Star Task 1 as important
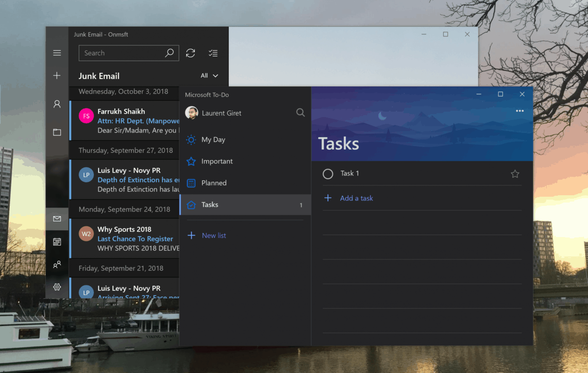The height and width of the screenshot is (373, 588). coord(515,174)
